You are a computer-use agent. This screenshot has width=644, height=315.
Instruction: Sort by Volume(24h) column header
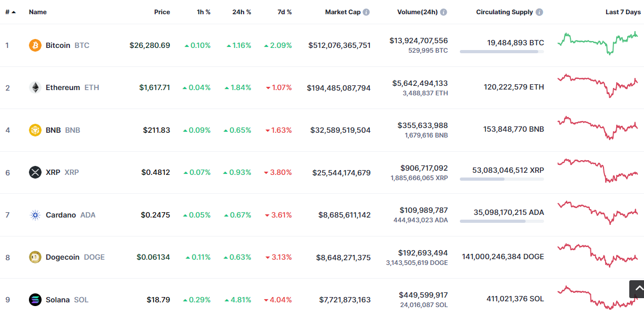[417, 12]
